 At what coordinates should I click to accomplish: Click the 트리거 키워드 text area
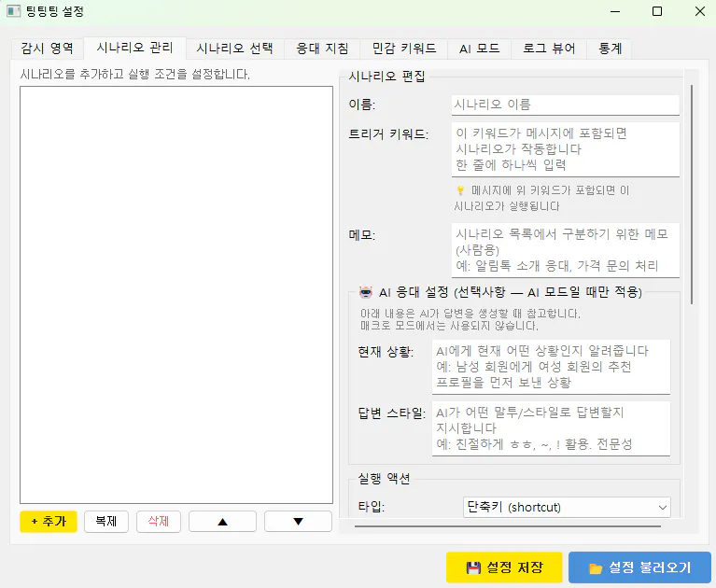click(x=566, y=149)
